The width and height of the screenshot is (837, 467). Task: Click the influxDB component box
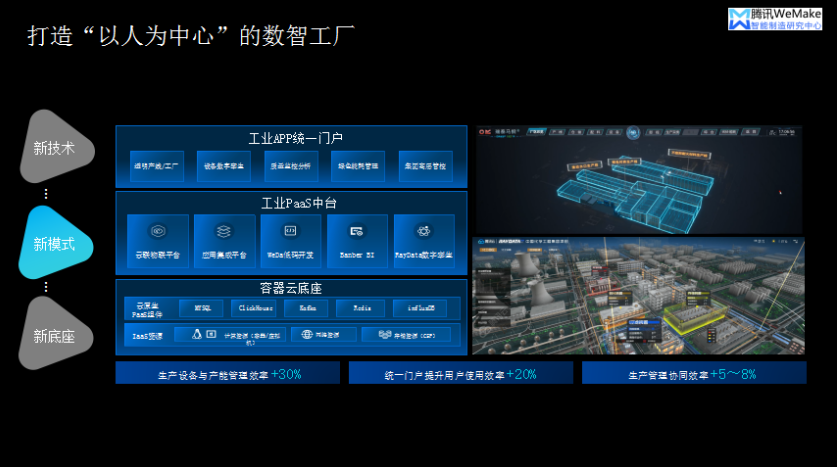pos(420,308)
